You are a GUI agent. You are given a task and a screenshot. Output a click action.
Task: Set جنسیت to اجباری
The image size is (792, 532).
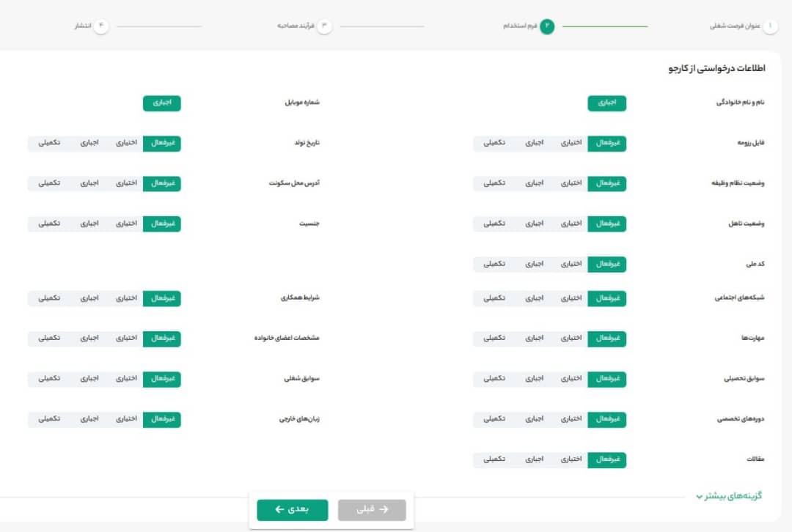coord(89,223)
